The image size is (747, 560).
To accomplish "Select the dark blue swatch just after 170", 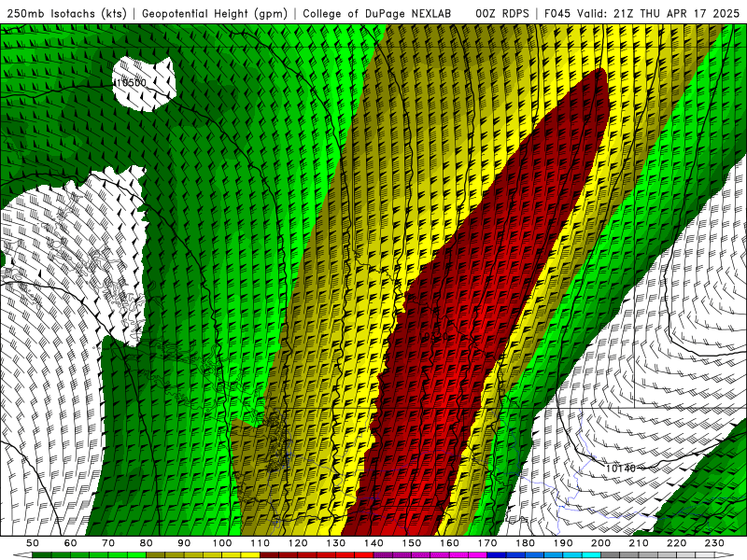I will click(497, 554).
